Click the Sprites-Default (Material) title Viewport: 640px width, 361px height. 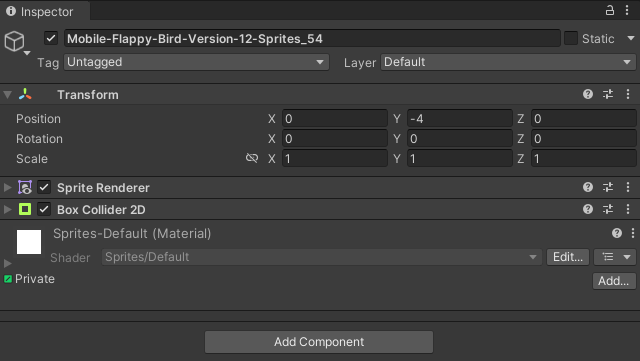coord(132,234)
